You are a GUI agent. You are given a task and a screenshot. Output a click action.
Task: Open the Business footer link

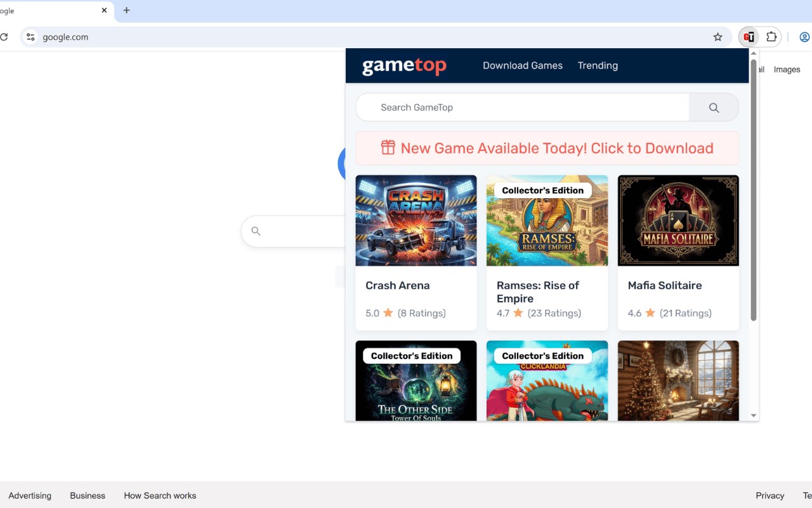coord(88,495)
